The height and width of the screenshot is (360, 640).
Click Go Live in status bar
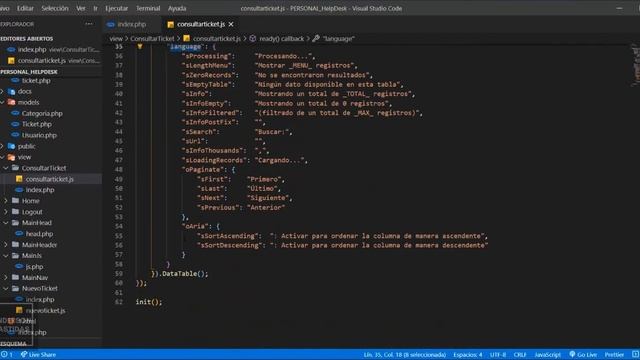coord(583,355)
